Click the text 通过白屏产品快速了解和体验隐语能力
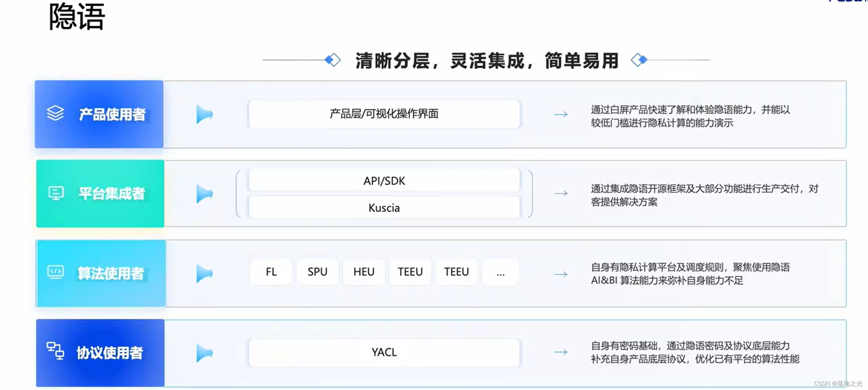 pyautogui.click(x=671, y=110)
